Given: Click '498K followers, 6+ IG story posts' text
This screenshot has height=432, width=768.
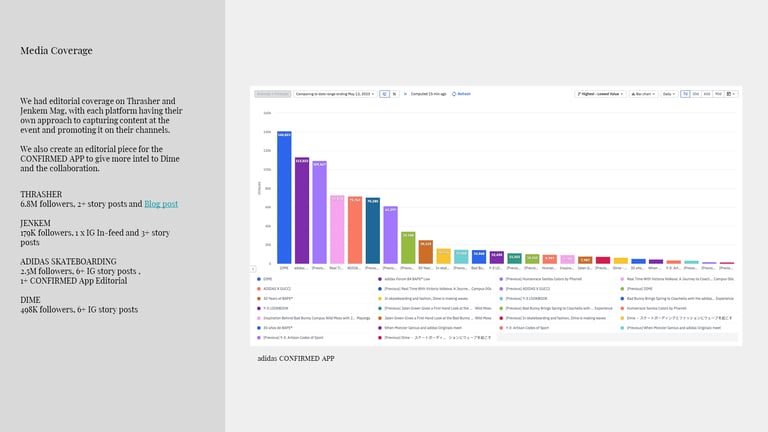Looking at the screenshot, I should pos(79,310).
